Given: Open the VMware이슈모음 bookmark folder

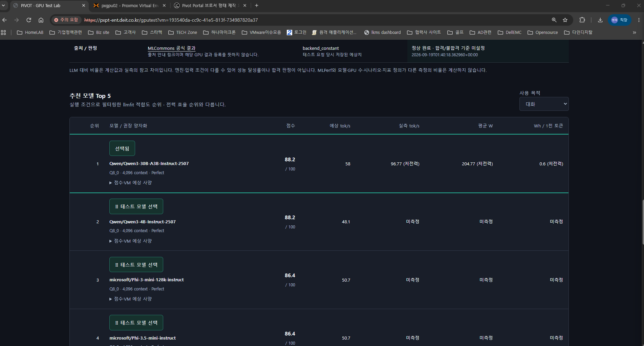Looking at the screenshot, I should (x=261, y=33).
